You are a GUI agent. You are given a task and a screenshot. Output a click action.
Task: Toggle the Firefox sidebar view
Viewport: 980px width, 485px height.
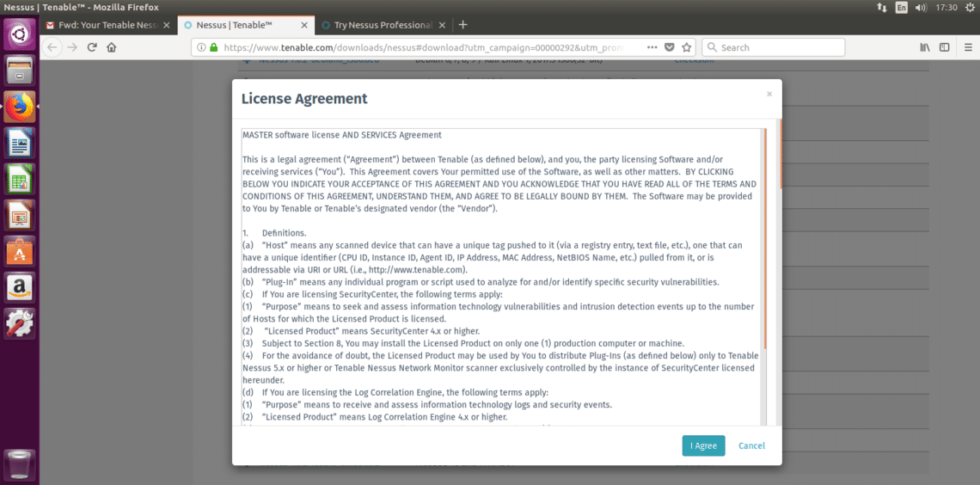[x=945, y=47]
